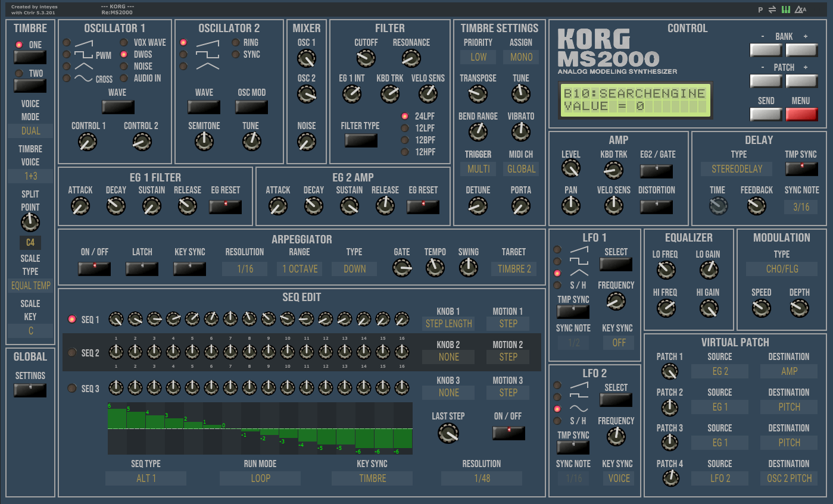Switch Oscillator 1 to AUDIO IN
Image resolution: width=833 pixels, height=504 pixels.
click(x=124, y=78)
